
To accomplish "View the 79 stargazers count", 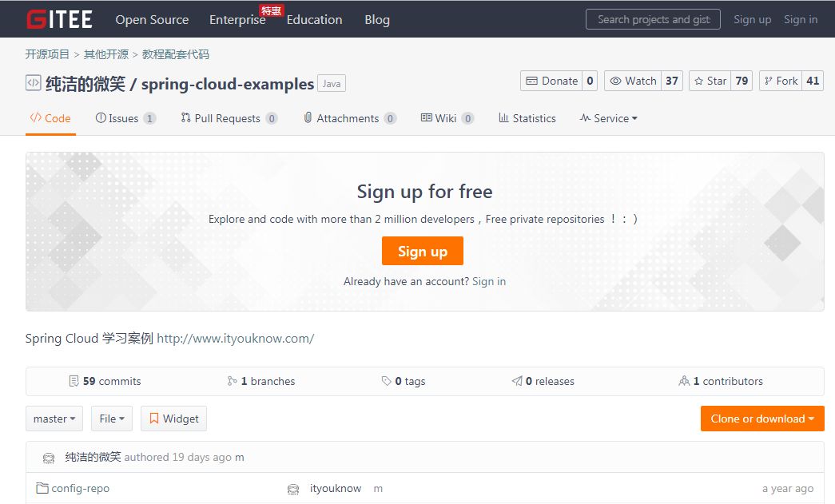I will 742,81.
